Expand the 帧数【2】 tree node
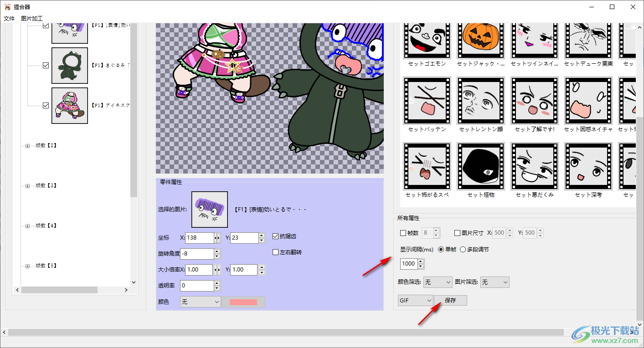Viewport: 644px width, 348px height. pos(27,146)
